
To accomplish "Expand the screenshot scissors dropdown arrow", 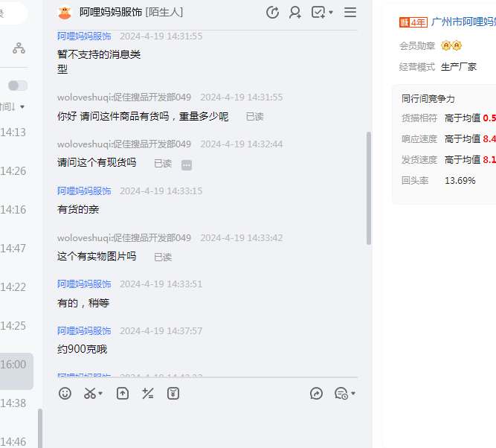I will [x=100, y=394].
